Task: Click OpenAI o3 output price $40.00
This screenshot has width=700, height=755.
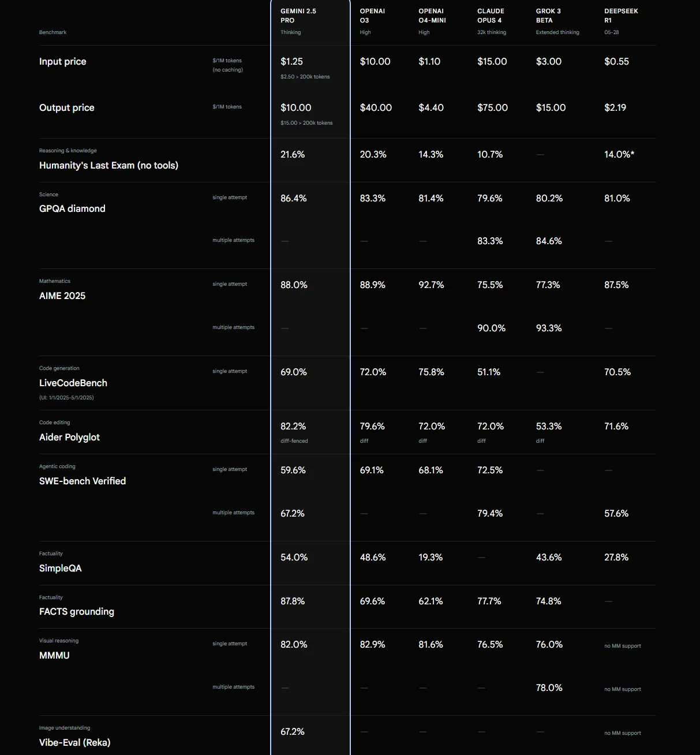Action: 376,107
